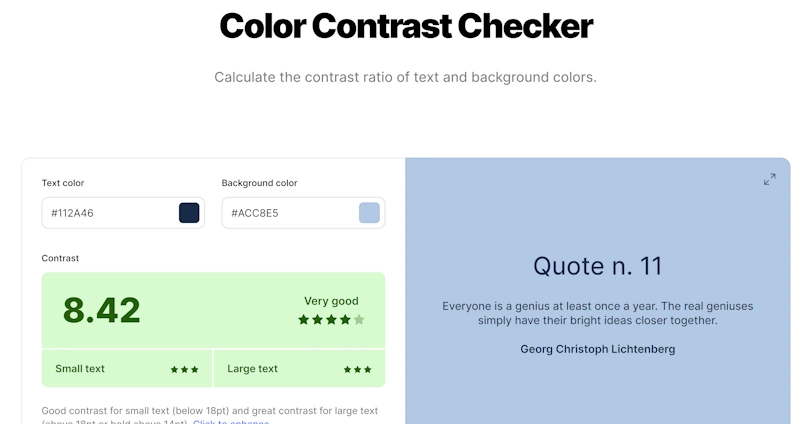Follow the 'Click to enhance' link

coord(231,421)
